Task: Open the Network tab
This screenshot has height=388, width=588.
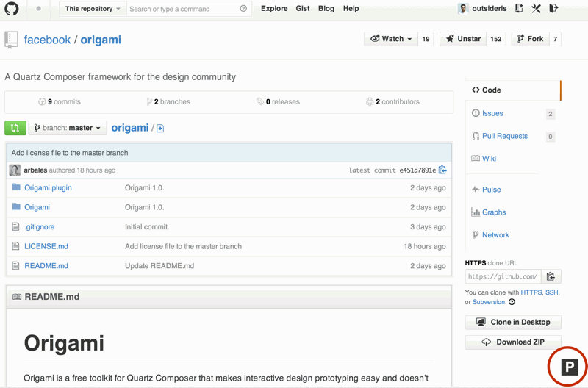Action: [x=495, y=235]
